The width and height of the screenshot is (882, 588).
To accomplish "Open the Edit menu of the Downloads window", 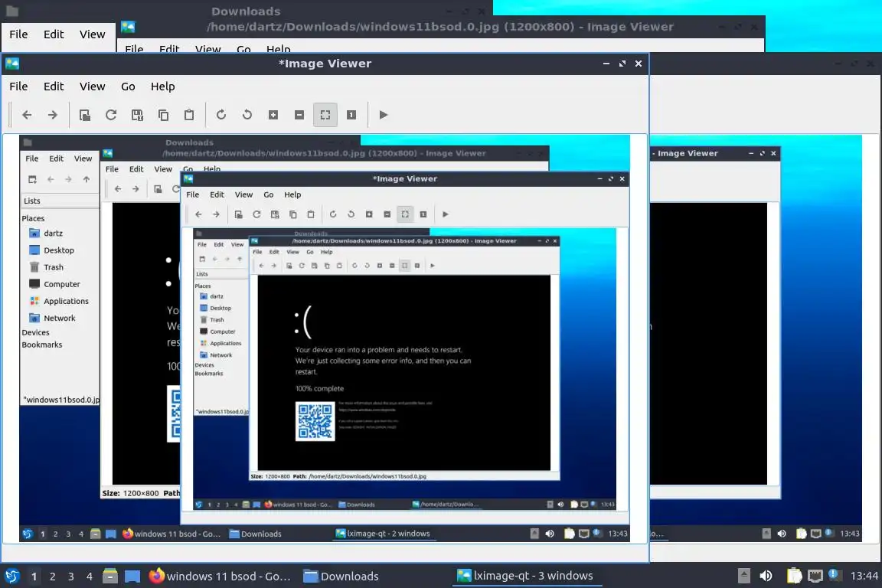I will (54, 34).
